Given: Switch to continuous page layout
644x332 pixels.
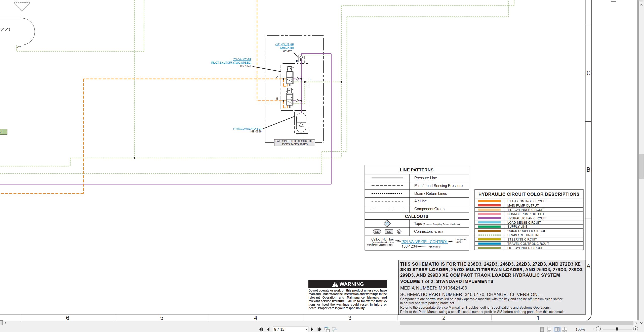Looking at the screenshot, I should (549, 329).
